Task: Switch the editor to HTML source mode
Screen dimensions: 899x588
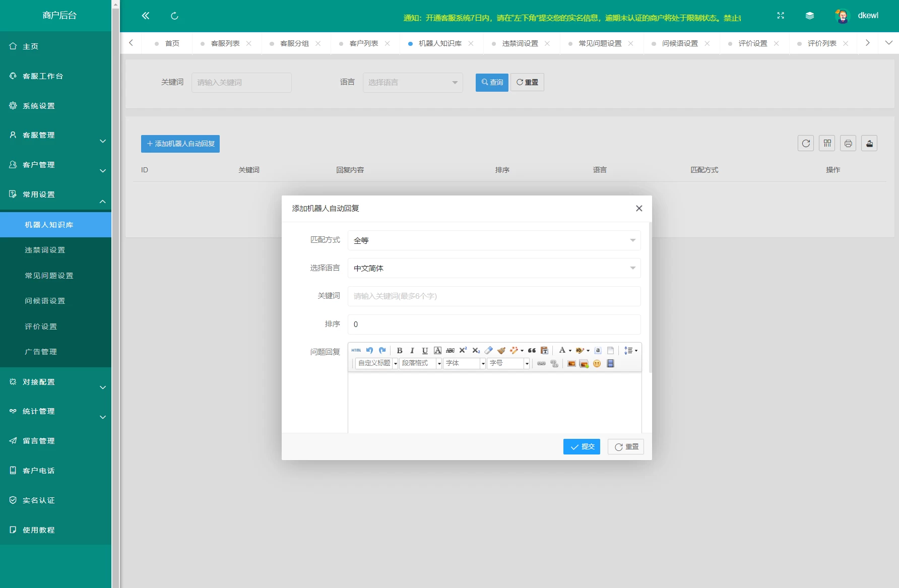Action: pos(356,351)
